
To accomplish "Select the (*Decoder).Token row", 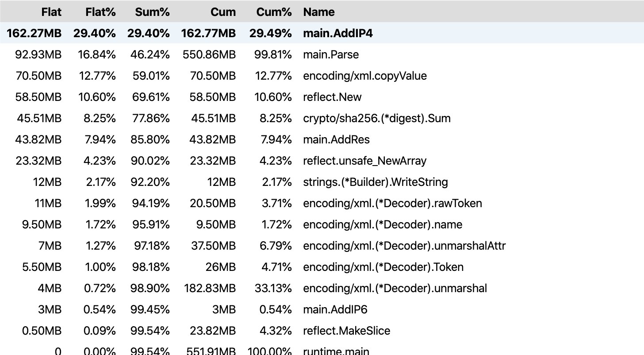I will [322, 267].
